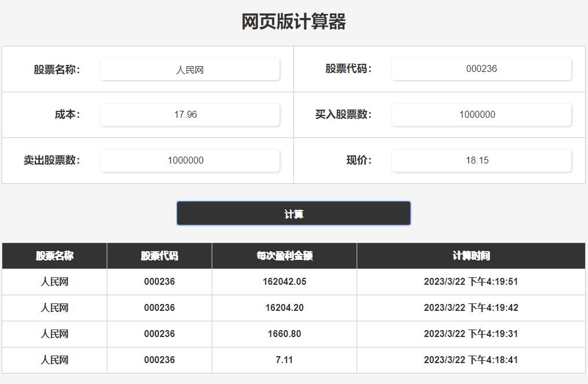Screen dimensions: 588x384
Task: Click the 卖出股票数 input field
Action: point(190,160)
